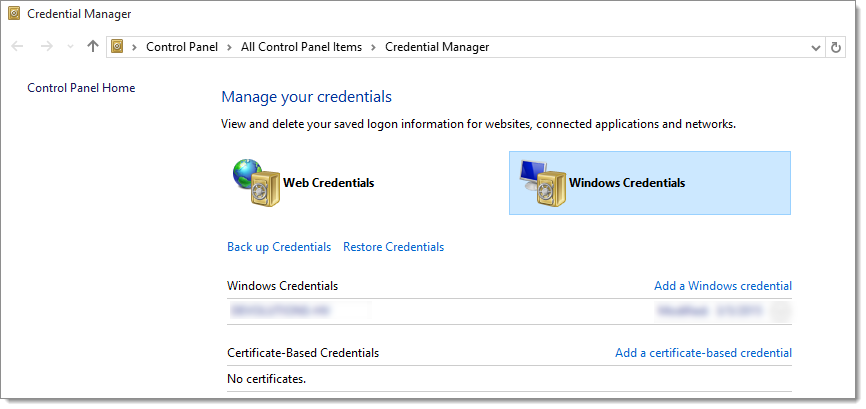Click Add a Windows credential
The height and width of the screenshot is (409, 866).
[x=723, y=286]
